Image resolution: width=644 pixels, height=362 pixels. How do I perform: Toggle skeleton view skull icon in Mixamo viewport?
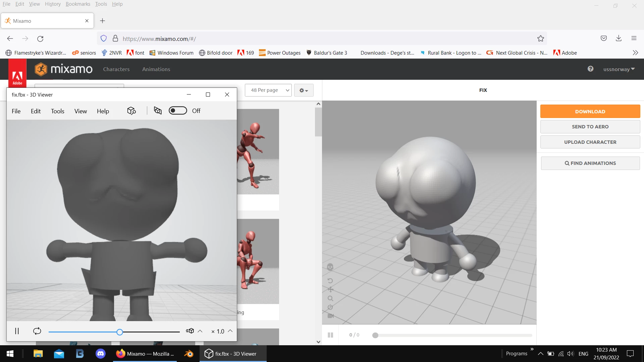coord(330,267)
